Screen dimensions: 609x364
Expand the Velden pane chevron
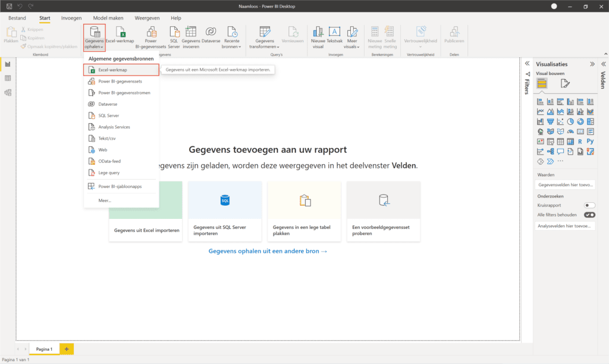(x=604, y=64)
